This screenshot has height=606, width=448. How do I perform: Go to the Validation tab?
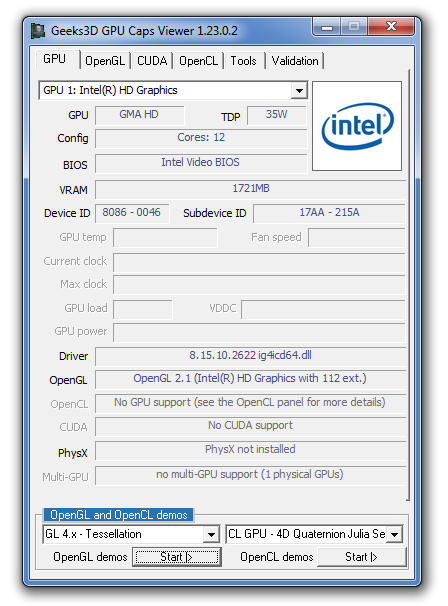click(295, 61)
